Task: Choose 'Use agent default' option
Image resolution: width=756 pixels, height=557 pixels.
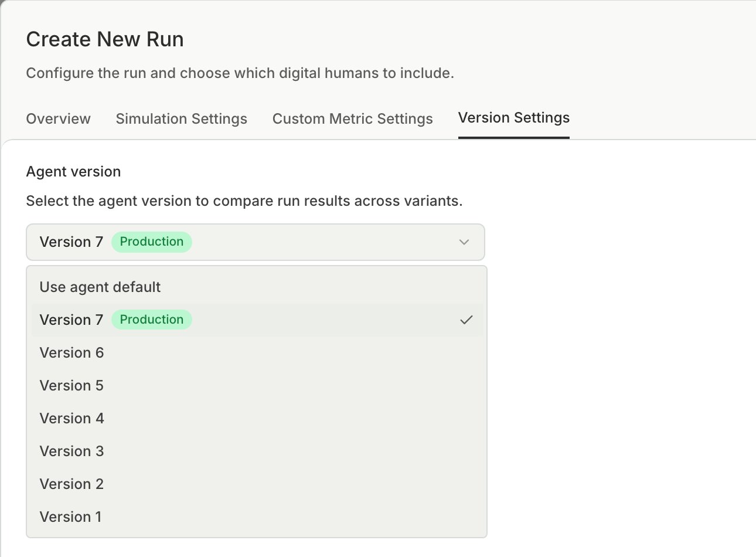Action: [x=257, y=287]
